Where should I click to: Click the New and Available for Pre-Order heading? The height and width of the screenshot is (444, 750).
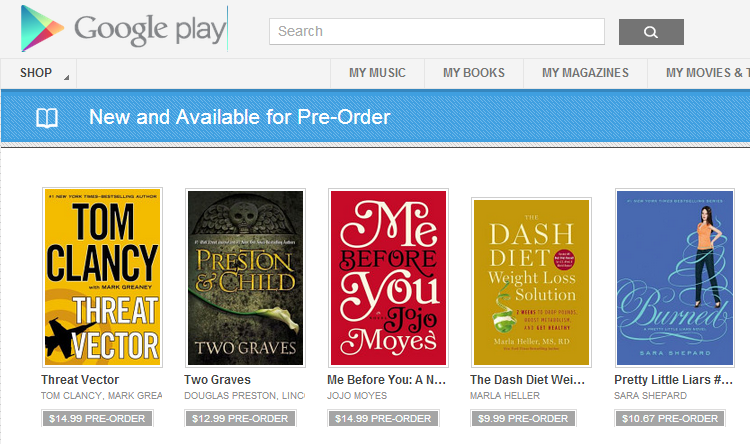tap(240, 118)
